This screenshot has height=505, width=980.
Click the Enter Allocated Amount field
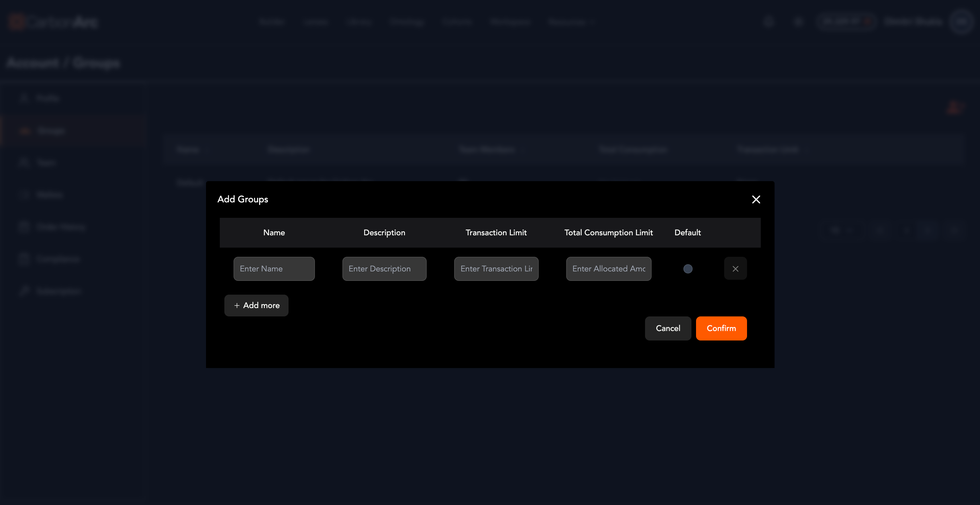(x=608, y=269)
